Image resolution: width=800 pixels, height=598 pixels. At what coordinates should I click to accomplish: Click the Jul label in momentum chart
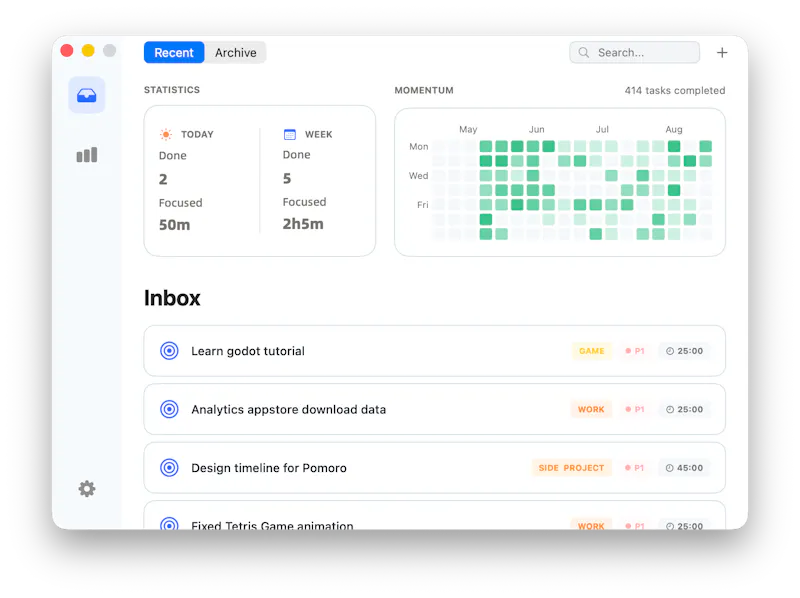pos(602,130)
